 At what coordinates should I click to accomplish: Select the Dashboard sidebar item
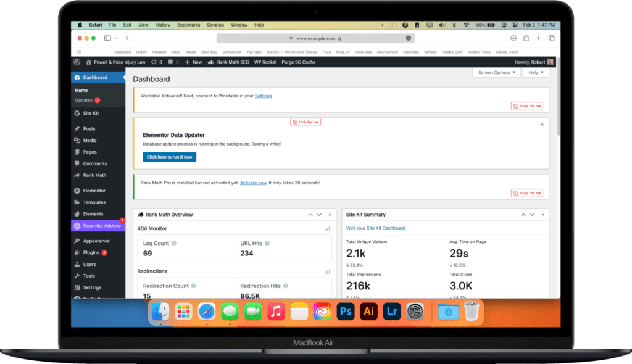[x=98, y=77]
